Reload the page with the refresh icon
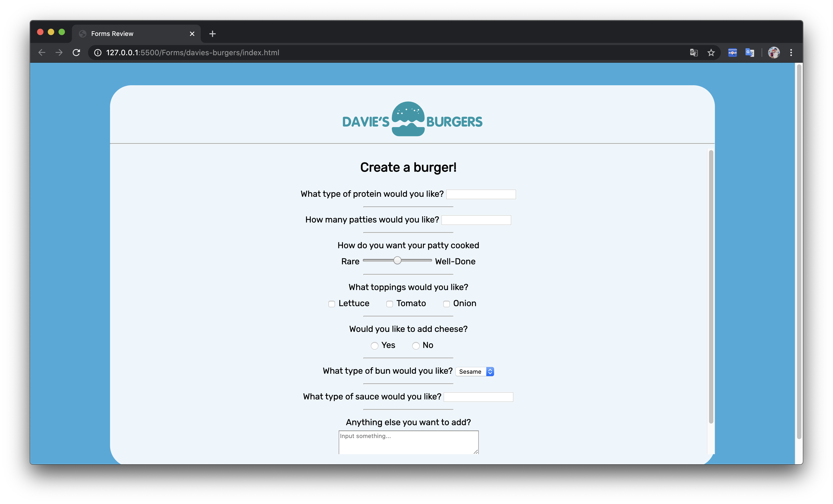The width and height of the screenshot is (833, 504). 76,53
